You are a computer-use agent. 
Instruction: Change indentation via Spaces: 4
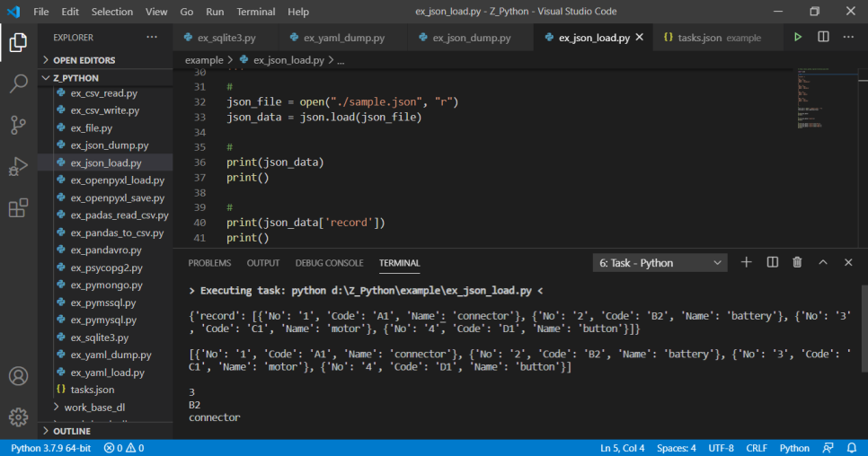click(676, 448)
